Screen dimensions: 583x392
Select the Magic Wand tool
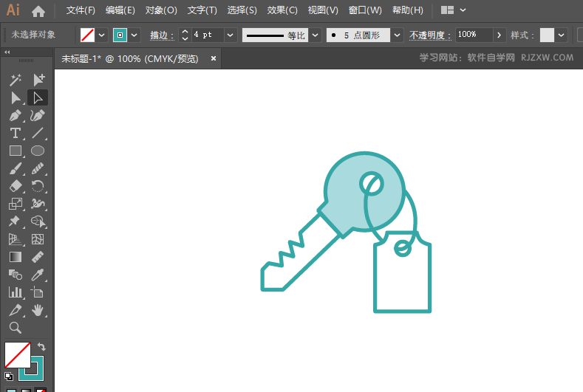[16, 80]
